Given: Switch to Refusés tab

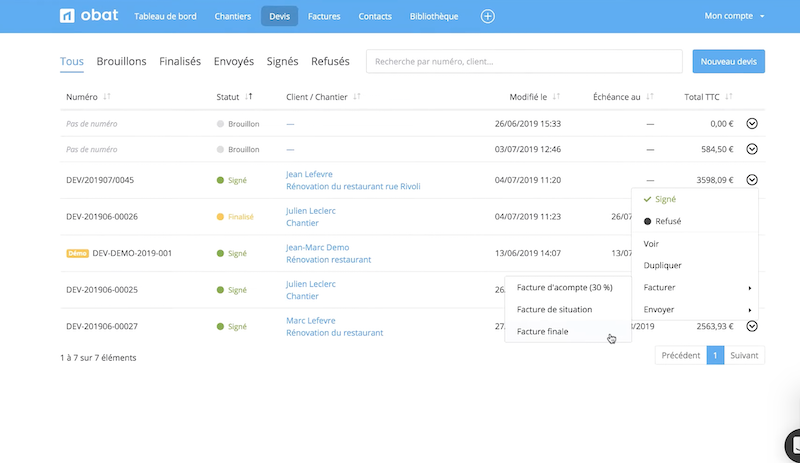Looking at the screenshot, I should pyautogui.click(x=330, y=61).
